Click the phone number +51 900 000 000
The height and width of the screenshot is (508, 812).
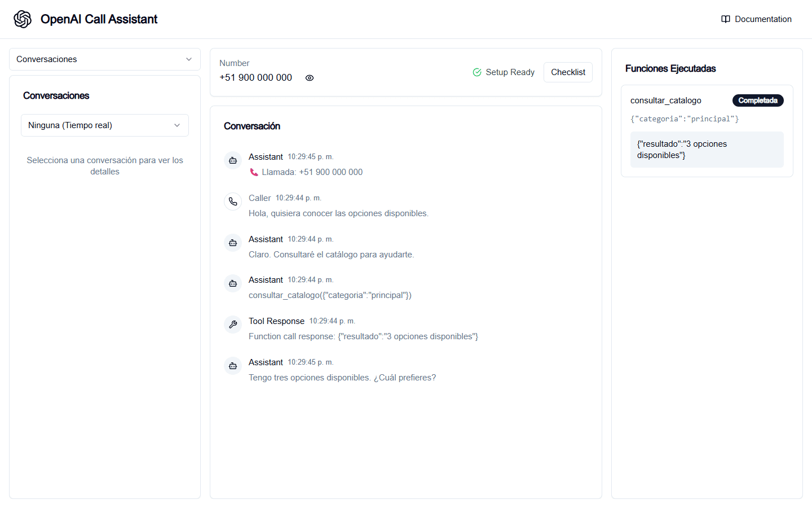click(x=255, y=78)
